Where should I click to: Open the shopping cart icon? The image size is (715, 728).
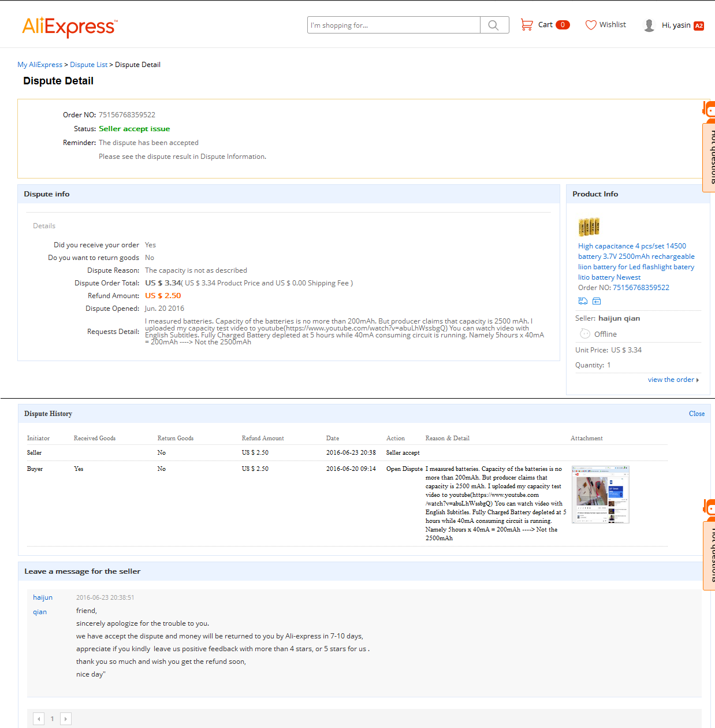527,25
